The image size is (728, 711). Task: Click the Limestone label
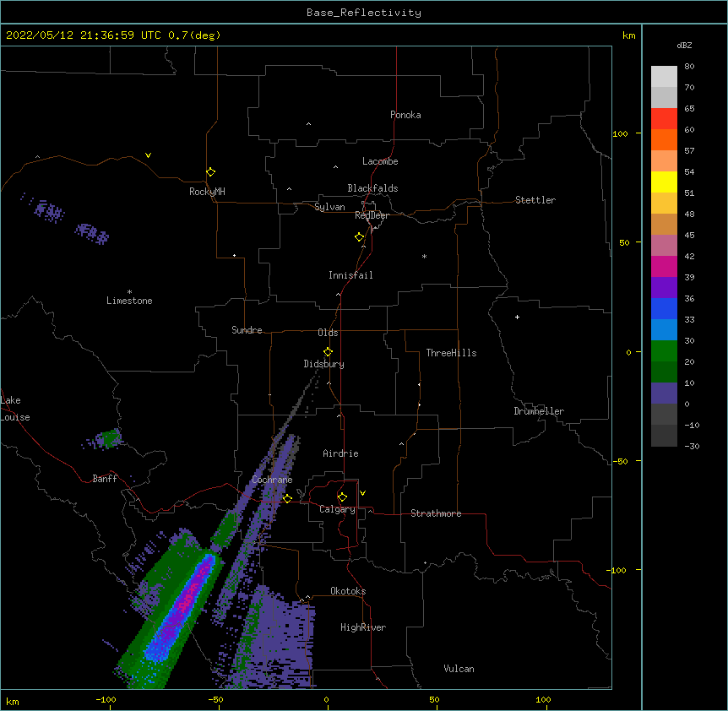click(129, 301)
